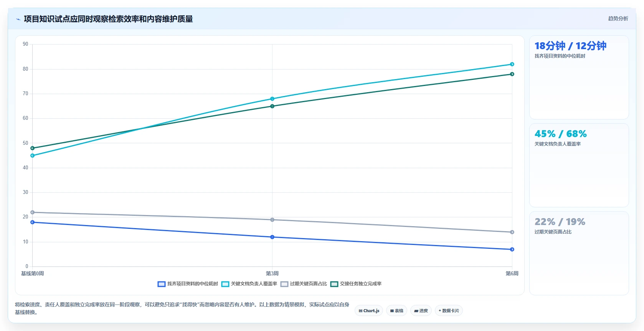Screen dimensions: 644x331
Task: Click the 数据卡片 chip
Action: pos(449,311)
